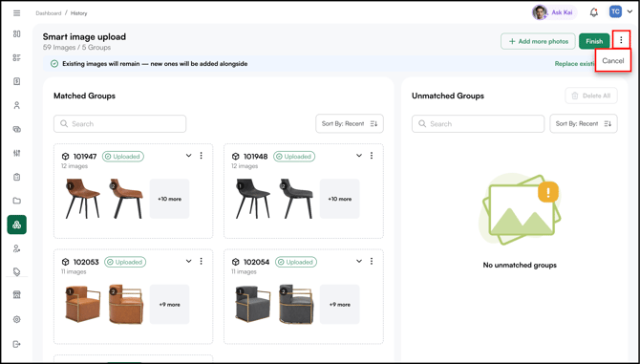
Task: Click the Matched Groups search field
Action: [120, 123]
